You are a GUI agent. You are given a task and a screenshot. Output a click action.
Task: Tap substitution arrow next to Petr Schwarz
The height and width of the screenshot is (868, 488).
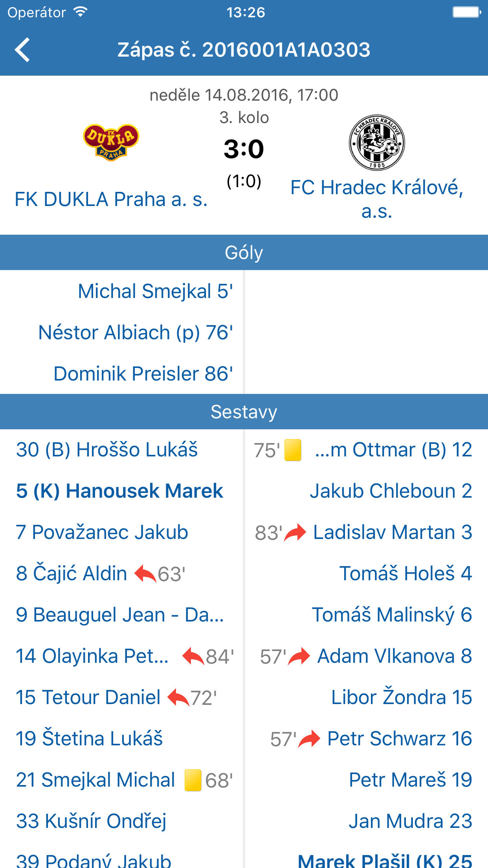coord(309,739)
